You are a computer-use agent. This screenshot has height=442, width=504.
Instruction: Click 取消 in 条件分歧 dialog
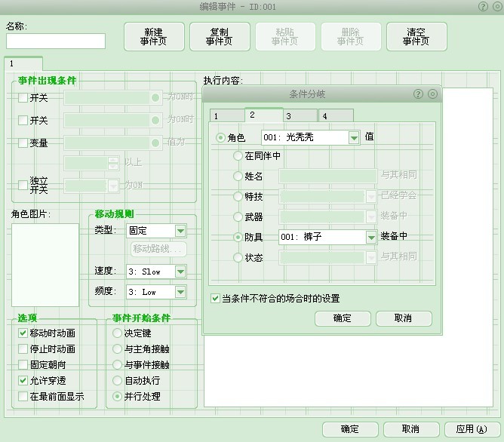coord(404,318)
